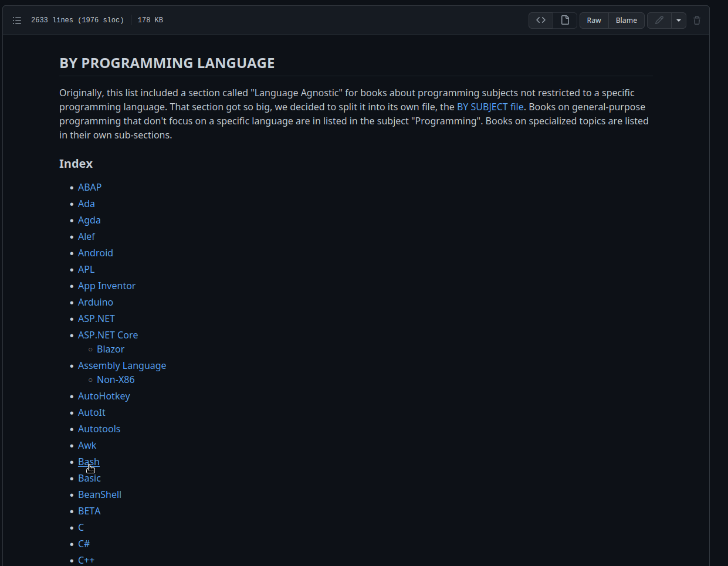Screen dimensions: 728x566
Task: Select the Non-X86 sub-item link
Action: [x=116, y=379]
